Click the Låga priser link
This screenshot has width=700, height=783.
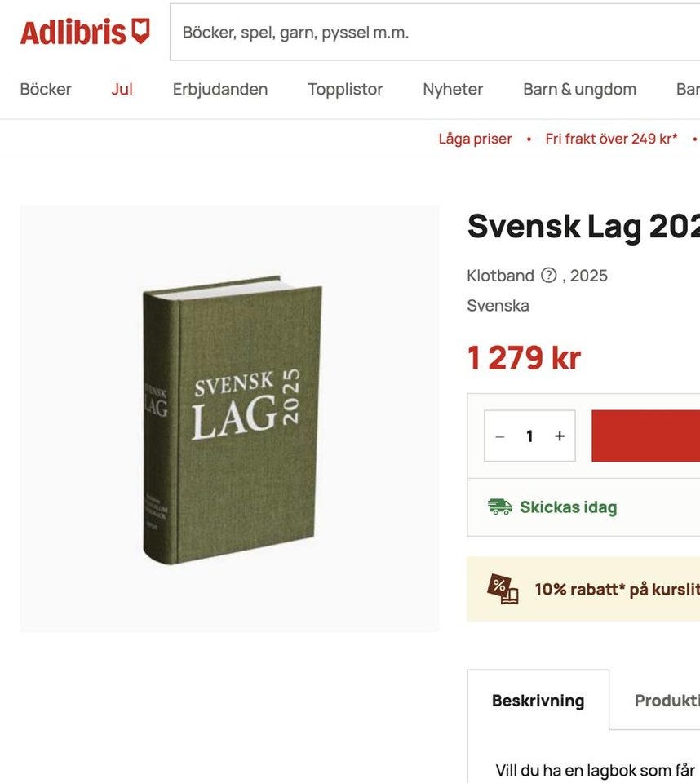475,139
